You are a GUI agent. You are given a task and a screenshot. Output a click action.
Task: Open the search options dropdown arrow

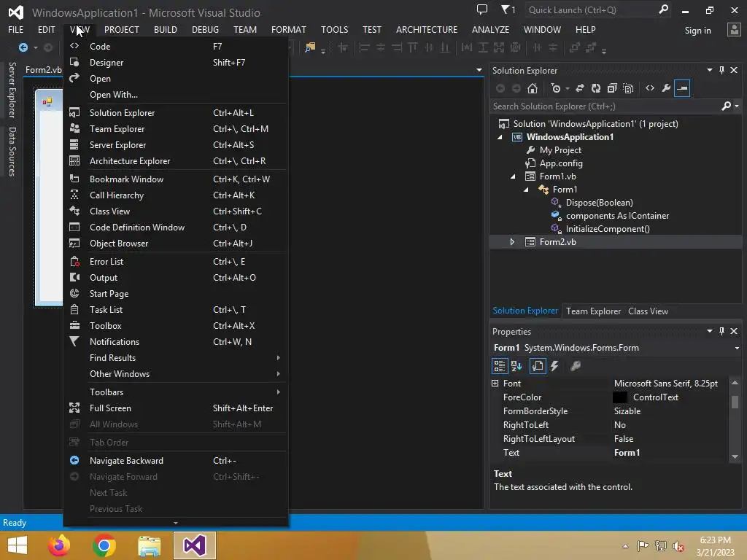click(737, 106)
